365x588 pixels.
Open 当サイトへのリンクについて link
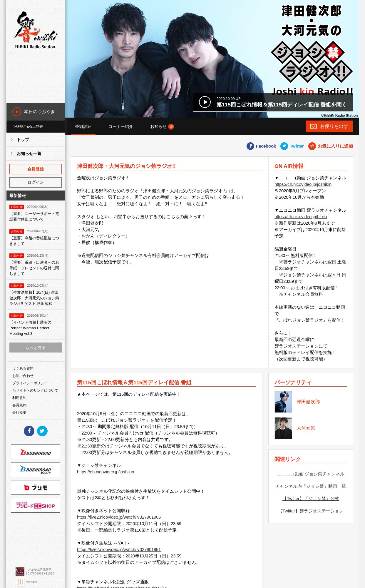pos(35,390)
